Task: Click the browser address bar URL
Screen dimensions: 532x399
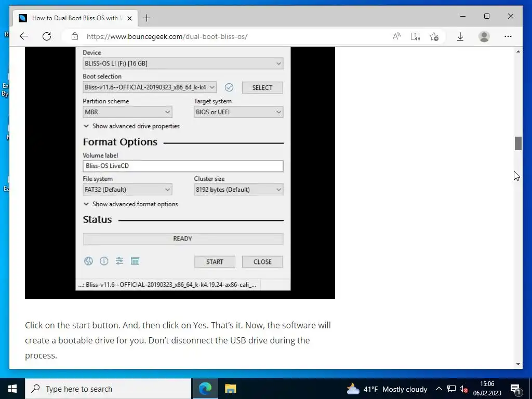Action: [167, 36]
